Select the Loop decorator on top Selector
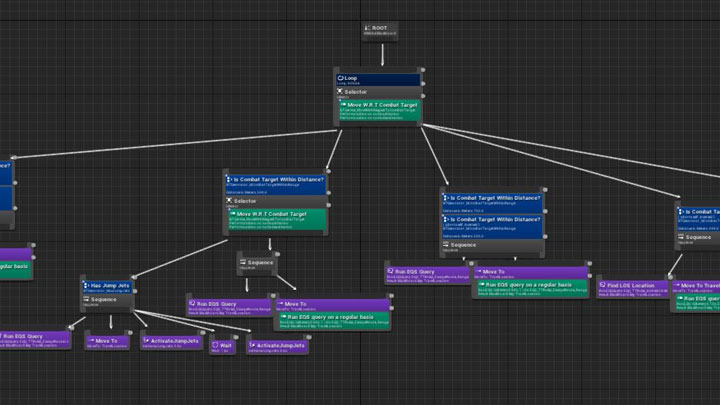 pyautogui.click(x=377, y=78)
